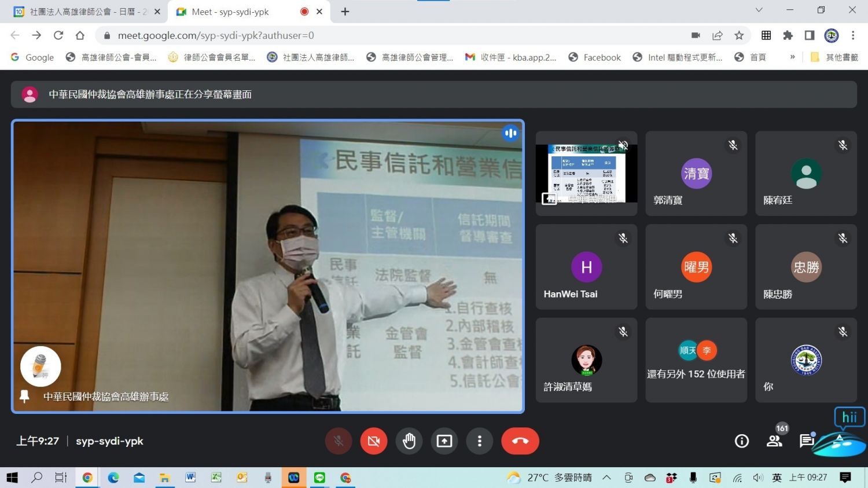Image resolution: width=868 pixels, height=488 pixels.
Task: Switch to the Meet - syp-sydi-ypk tab
Action: (x=249, y=12)
